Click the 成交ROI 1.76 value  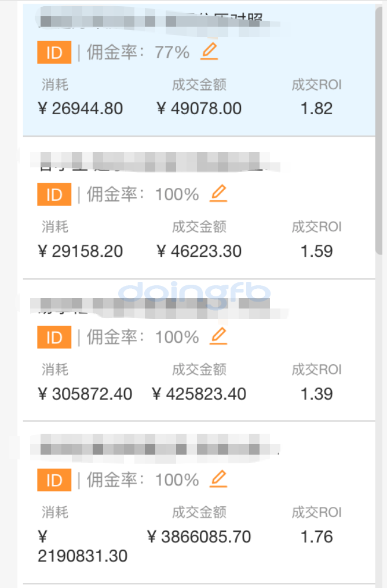316,537
